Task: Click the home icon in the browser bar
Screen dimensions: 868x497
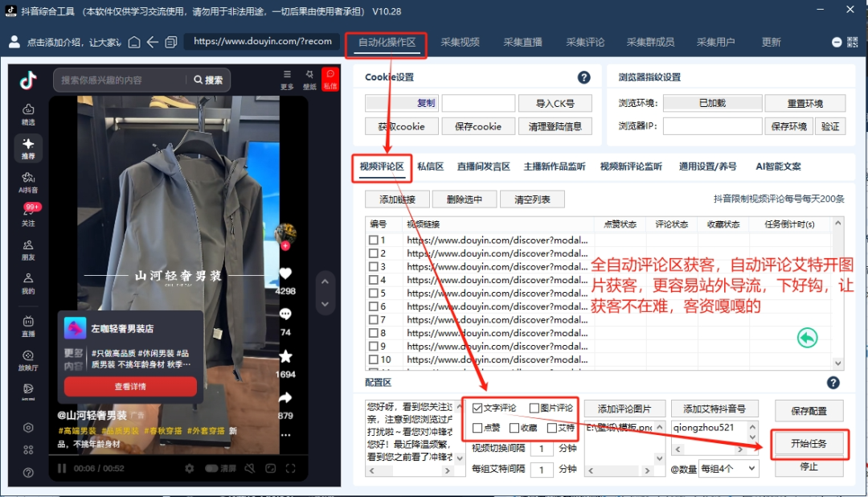Action: coord(134,42)
